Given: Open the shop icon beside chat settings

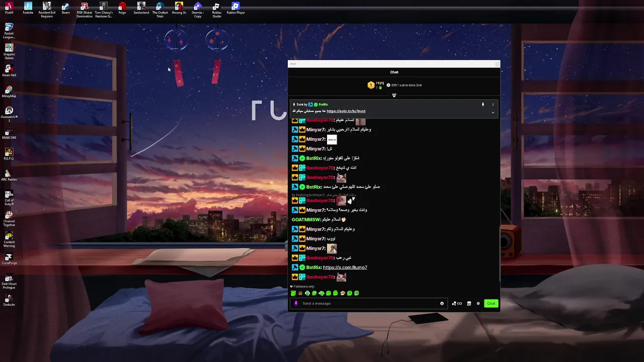Looking at the screenshot, I should click(x=469, y=303).
